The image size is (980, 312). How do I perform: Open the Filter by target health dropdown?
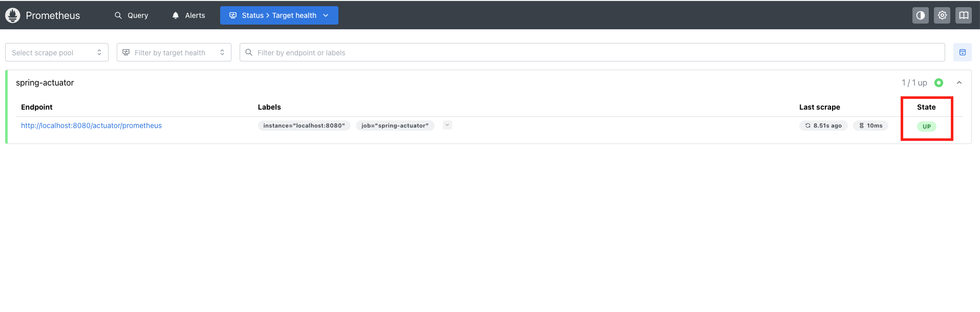pyautogui.click(x=174, y=52)
